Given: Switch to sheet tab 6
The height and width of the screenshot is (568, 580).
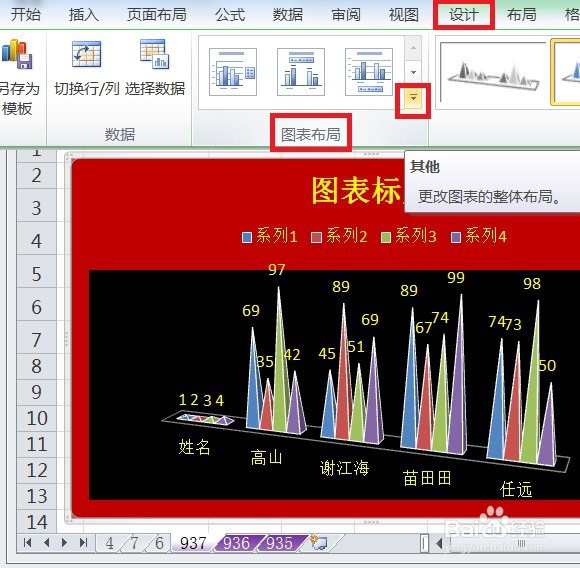Looking at the screenshot, I should (x=159, y=543).
